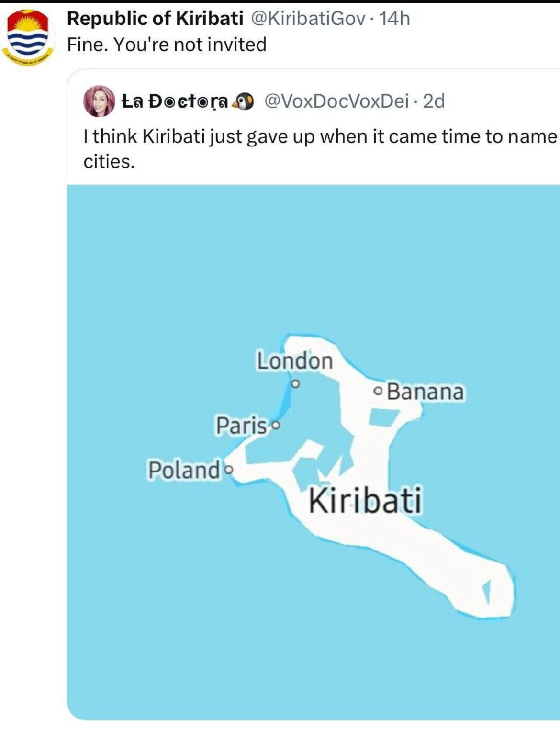Click the London label on the map

[295, 360]
